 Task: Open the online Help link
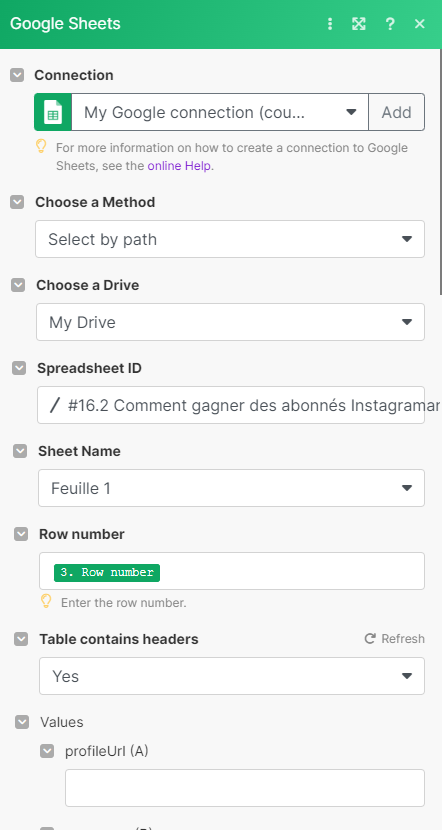pos(179,166)
